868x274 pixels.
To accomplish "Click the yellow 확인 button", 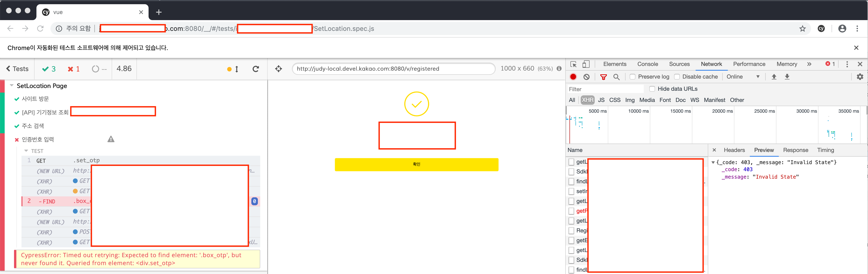I will click(416, 164).
